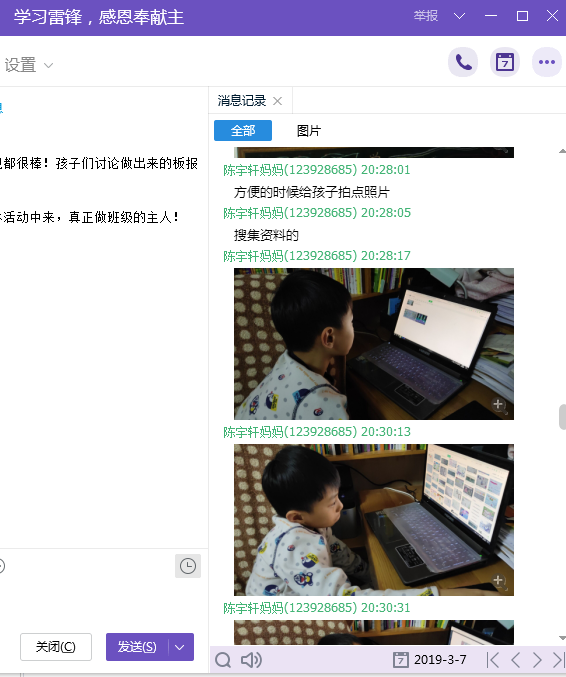This screenshot has width=566, height=677.
Task: Select the 全部 filter tab
Action: click(243, 130)
